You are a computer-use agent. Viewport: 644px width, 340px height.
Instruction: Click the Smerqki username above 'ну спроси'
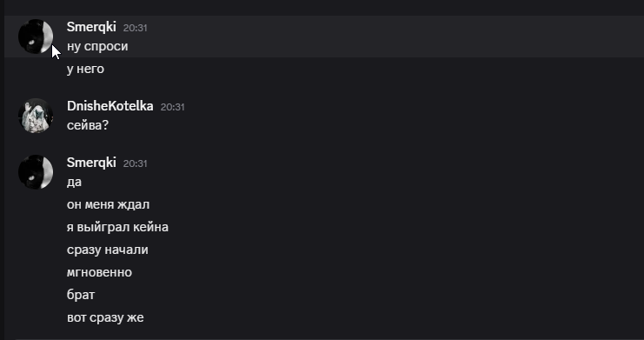pos(91,27)
